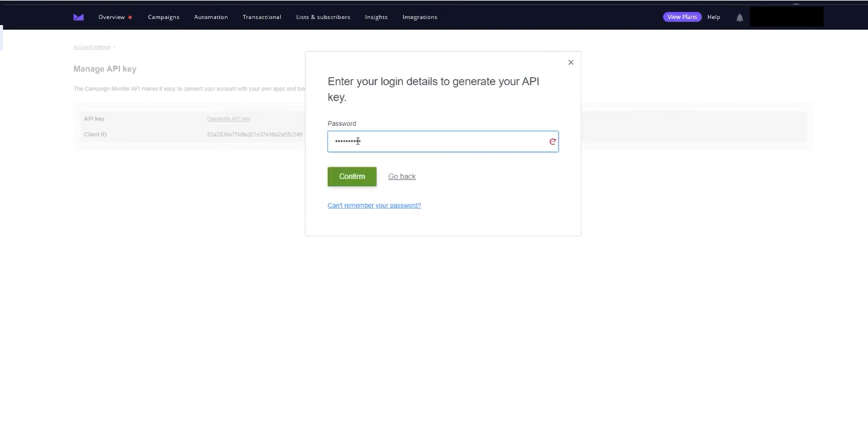Click the Go back link
The image size is (868, 438).
pos(402,176)
